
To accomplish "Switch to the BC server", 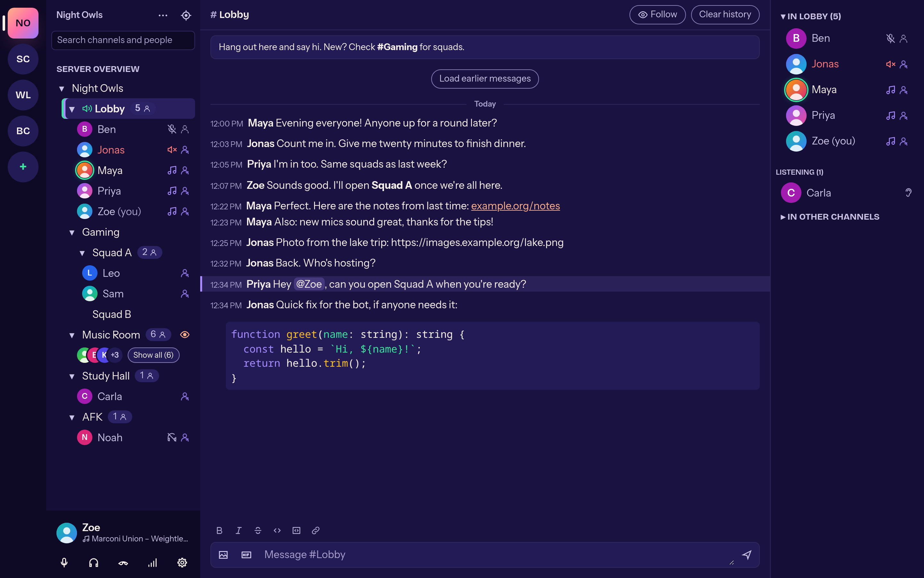I will pyautogui.click(x=23, y=131).
